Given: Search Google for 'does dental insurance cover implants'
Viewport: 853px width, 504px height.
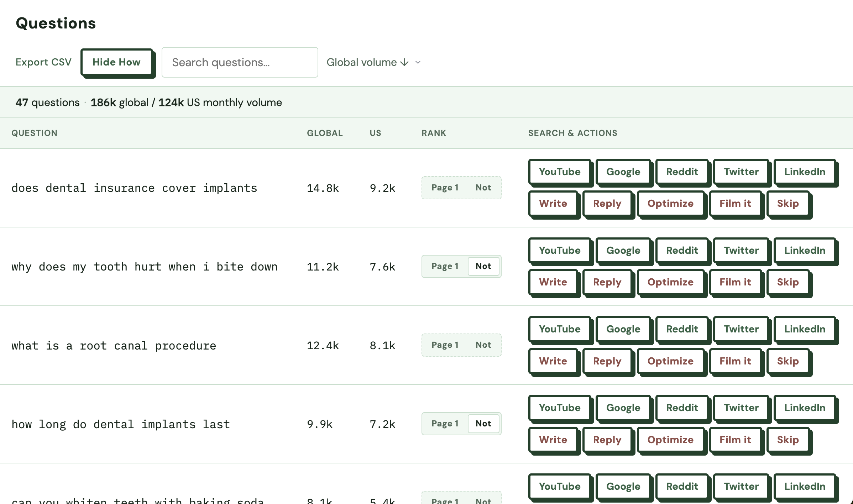Looking at the screenshot, I should 623,172.
